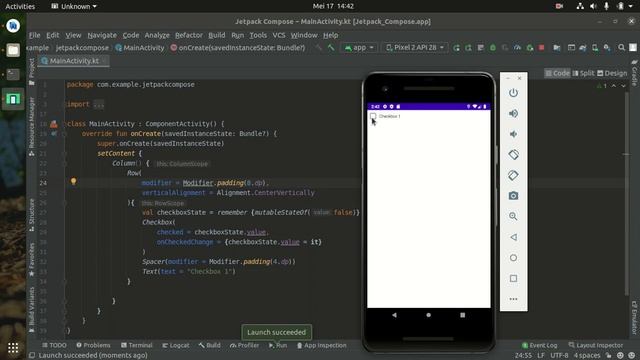Open the VCS menu
This screenshot has width=640, height=360.
(x=279, y=35)
